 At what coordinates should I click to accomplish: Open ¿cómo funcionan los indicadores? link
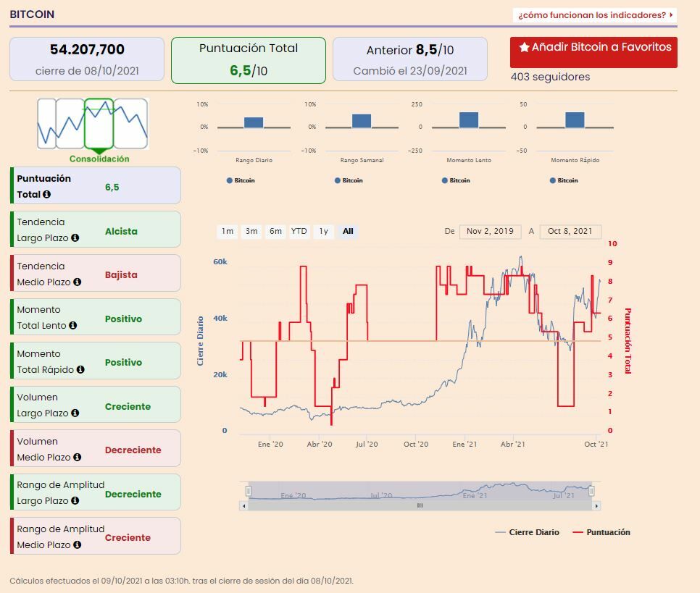coord(595,15)
